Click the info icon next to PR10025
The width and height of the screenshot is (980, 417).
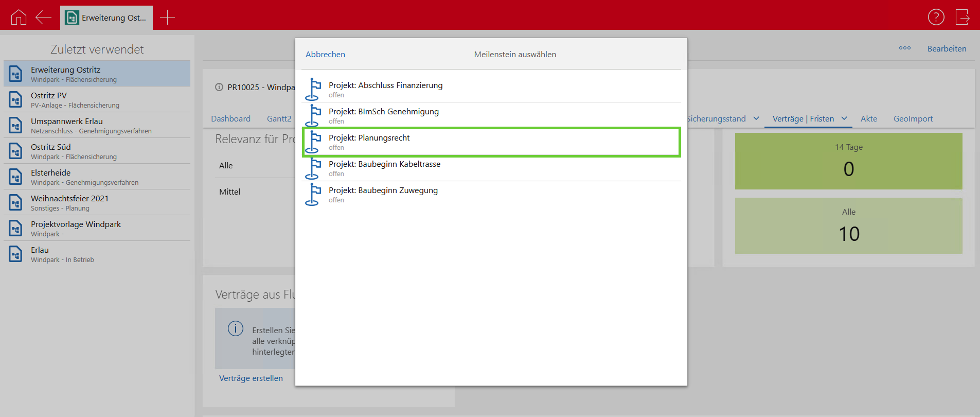coord(219,87)
